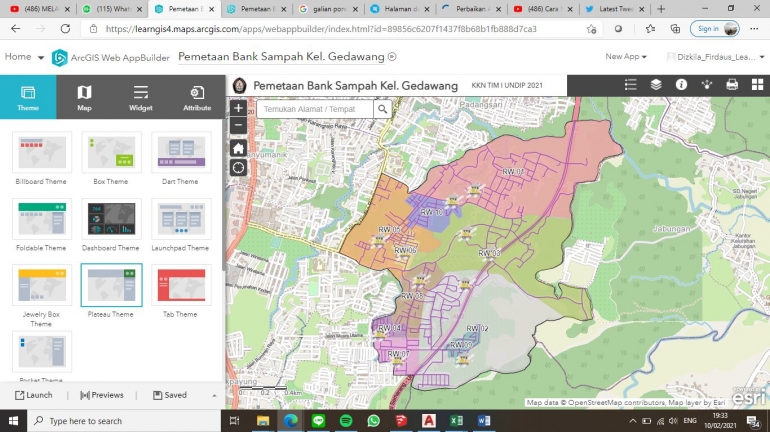Screen dimensions: 770x432
Task: Switch to the Map tab
Action: tap(84, 97)
